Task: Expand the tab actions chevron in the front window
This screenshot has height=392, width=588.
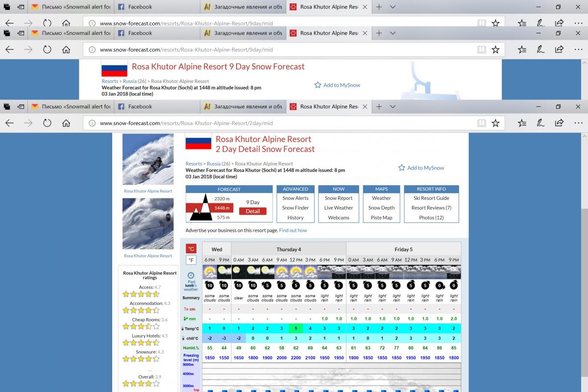Action: [392, 106]
